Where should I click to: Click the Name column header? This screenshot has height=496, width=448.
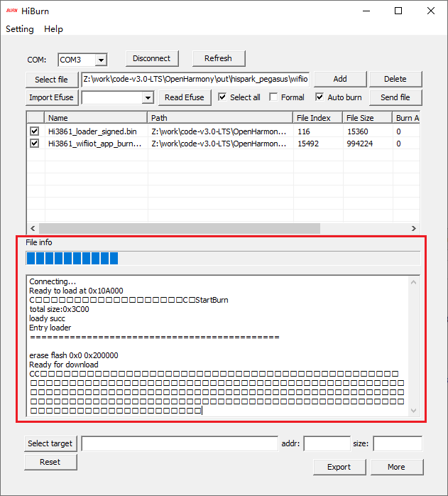tap(96, 118)
